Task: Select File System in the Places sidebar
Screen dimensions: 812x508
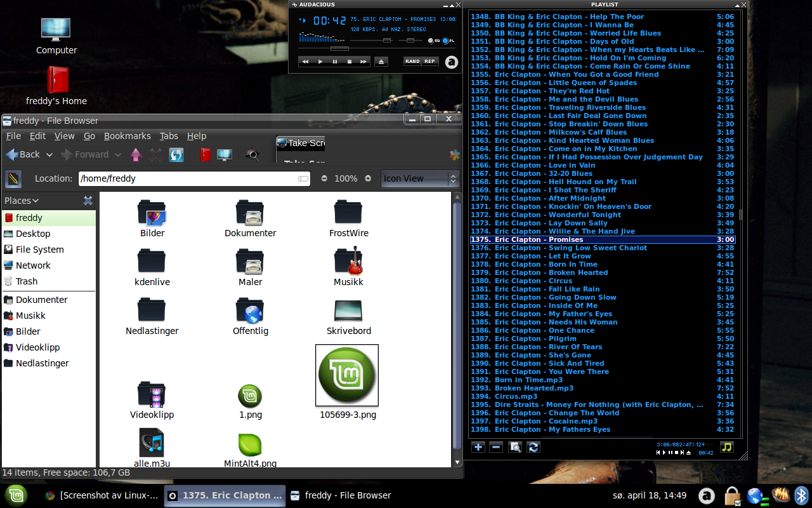Action: (x=49, y=250)
